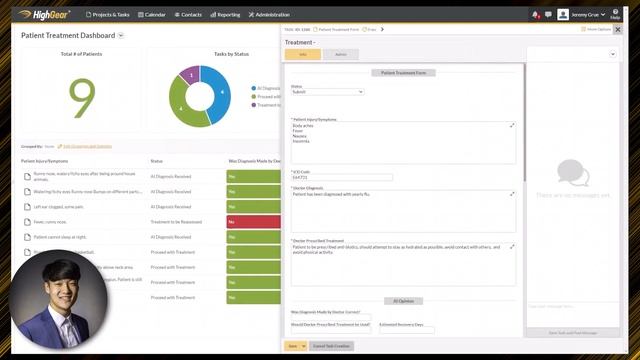Click the purple donut chart segment
Screen dimensions: 640x360
click(x=191, y=75)
